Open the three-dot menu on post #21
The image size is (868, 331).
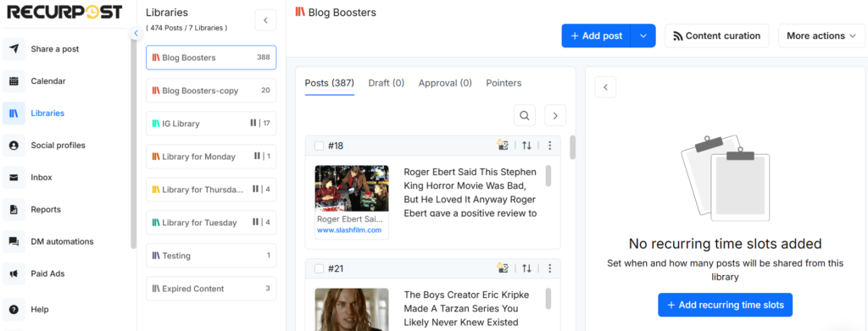point(549,268)
